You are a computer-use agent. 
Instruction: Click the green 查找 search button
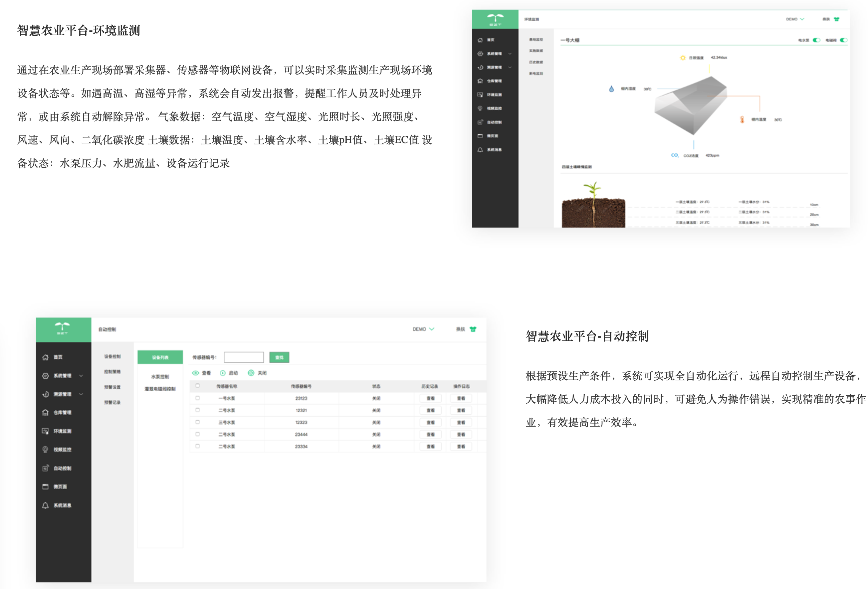(279, 357)
